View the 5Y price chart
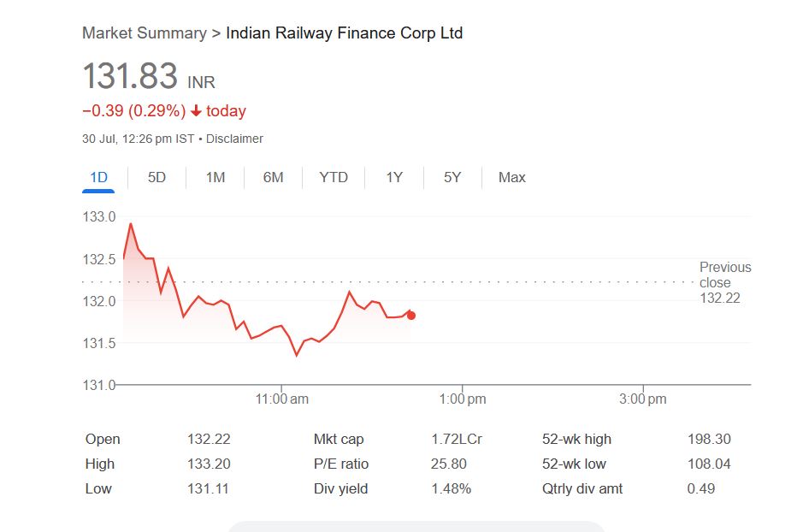 click(452, 177)
